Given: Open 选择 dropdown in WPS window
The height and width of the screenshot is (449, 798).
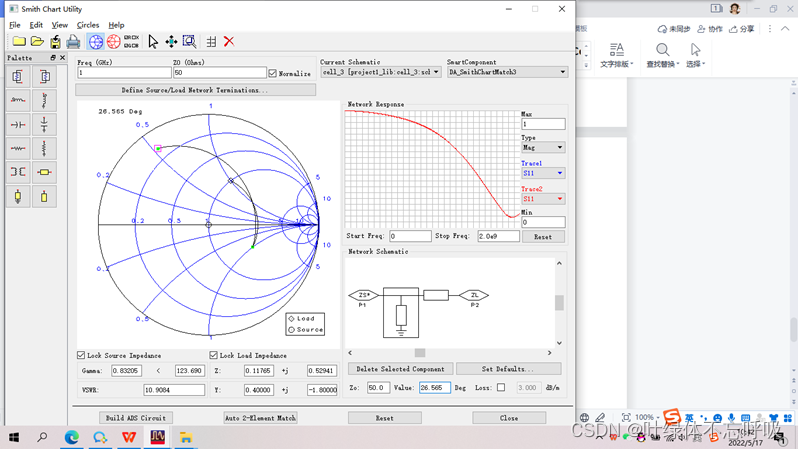Looking at the screenshot, I should pyautogui.click(x=695, y=55).
